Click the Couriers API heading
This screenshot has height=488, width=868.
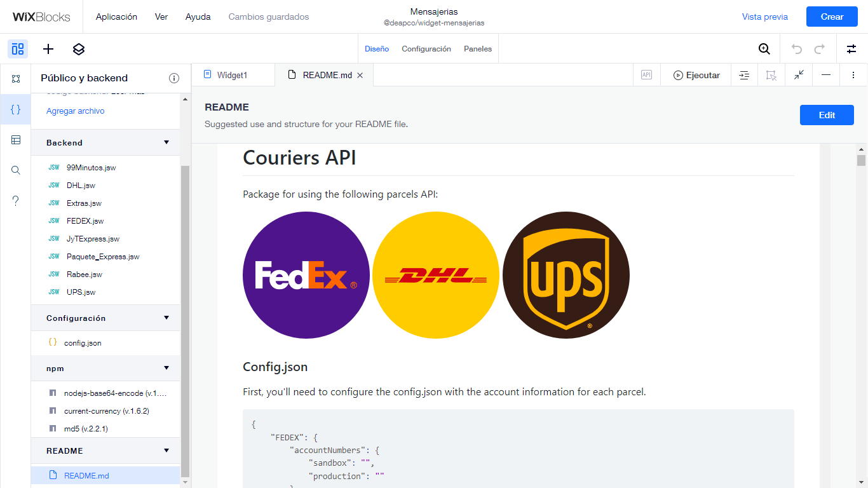coord(299,158)
